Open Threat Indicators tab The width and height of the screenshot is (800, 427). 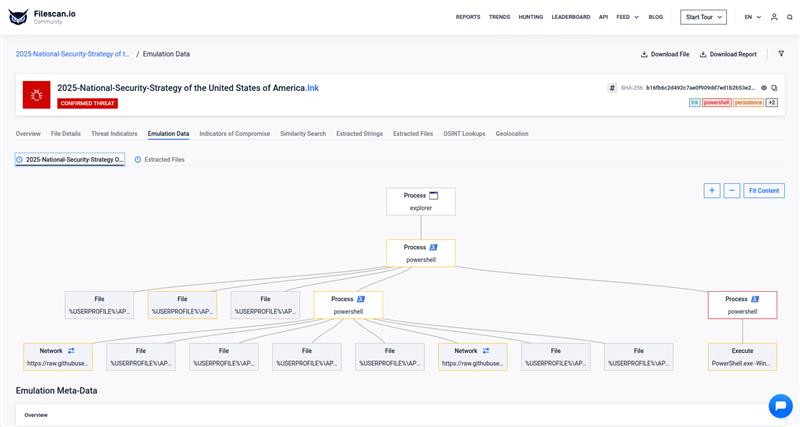tap(114, 134)
